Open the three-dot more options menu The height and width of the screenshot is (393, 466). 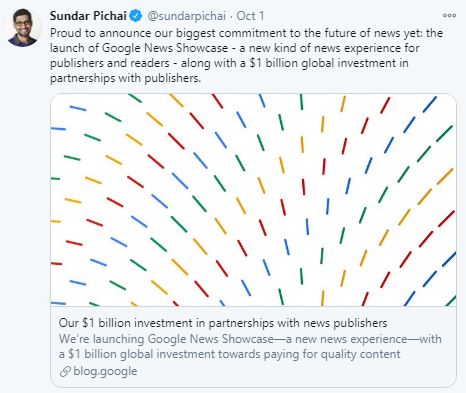449,16
